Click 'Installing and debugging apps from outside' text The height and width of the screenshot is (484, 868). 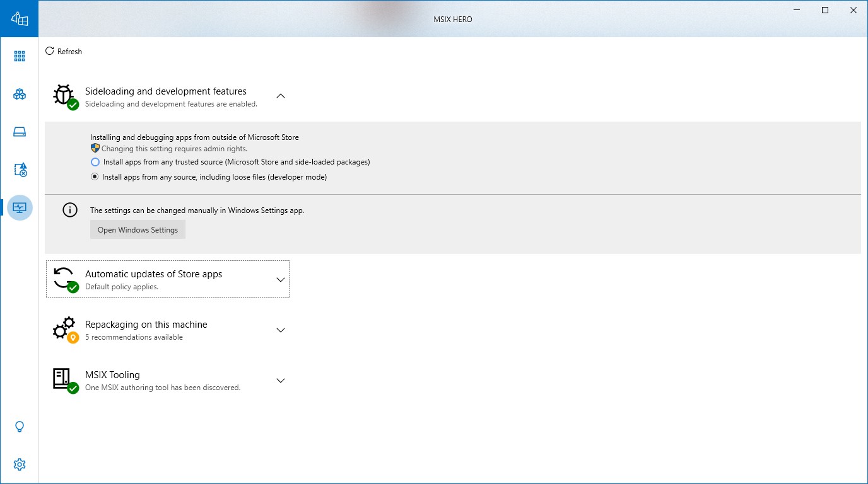click(x=194, y=137)
